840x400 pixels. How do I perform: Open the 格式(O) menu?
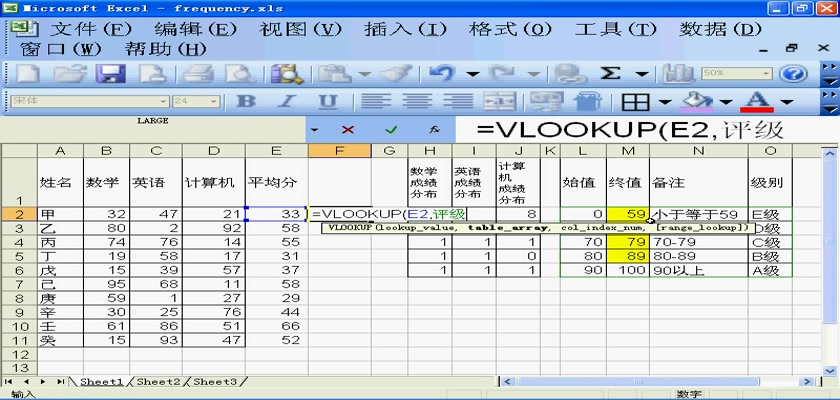point(537,29)
